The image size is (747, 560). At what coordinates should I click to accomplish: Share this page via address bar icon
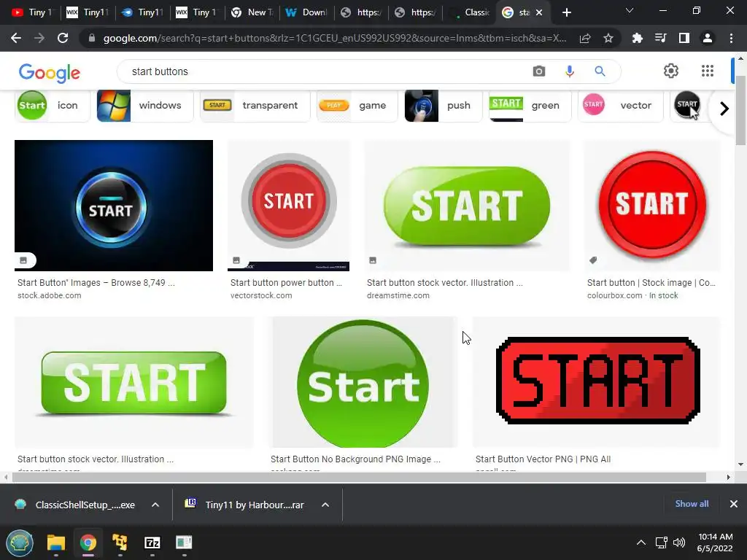(585, 39)
